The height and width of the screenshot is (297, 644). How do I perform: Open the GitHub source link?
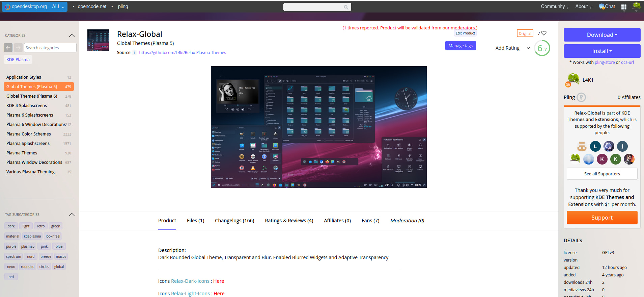(x=183, y=52)
